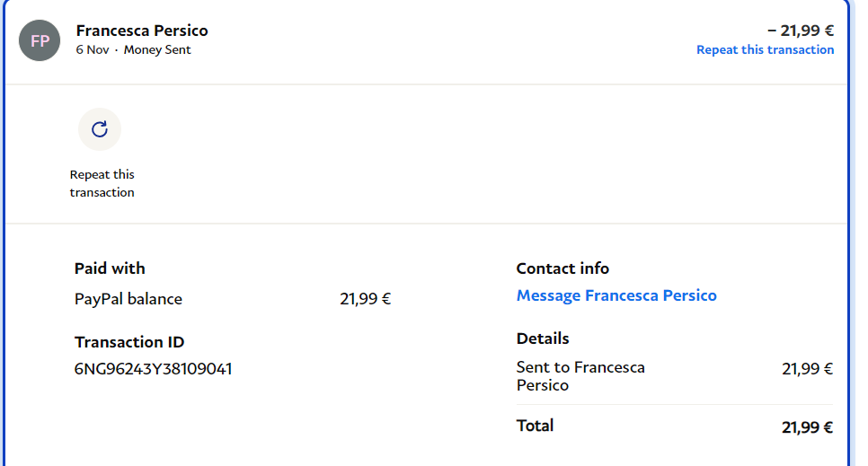868x466 pixels.
Task: Open Message Francesca Persico link
Action: [616, 295]
